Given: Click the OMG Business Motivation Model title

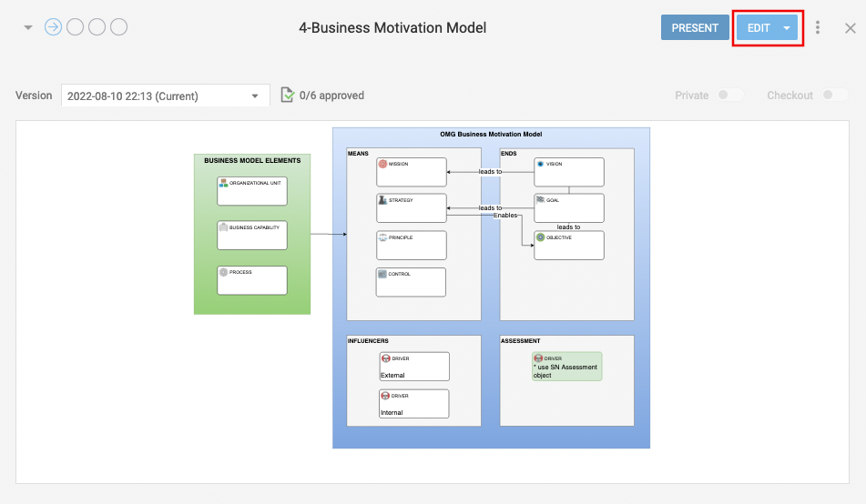Looking at the screenshot, I should 491,134.
